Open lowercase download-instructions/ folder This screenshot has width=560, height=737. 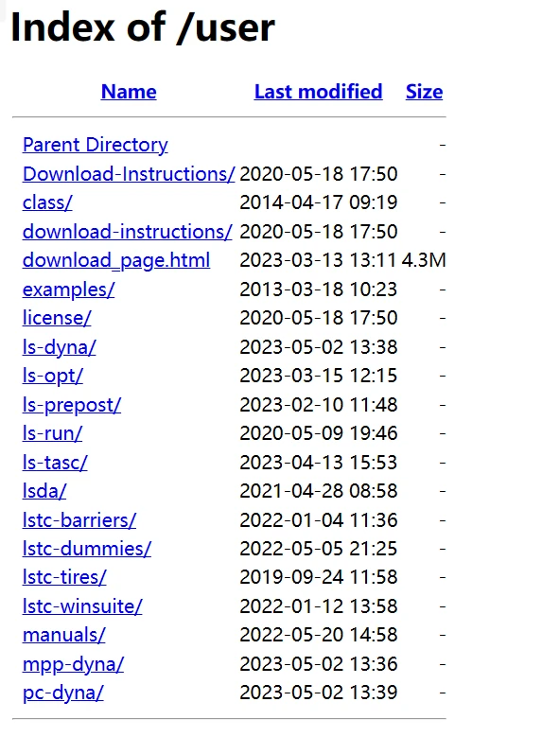click(128, 232)
